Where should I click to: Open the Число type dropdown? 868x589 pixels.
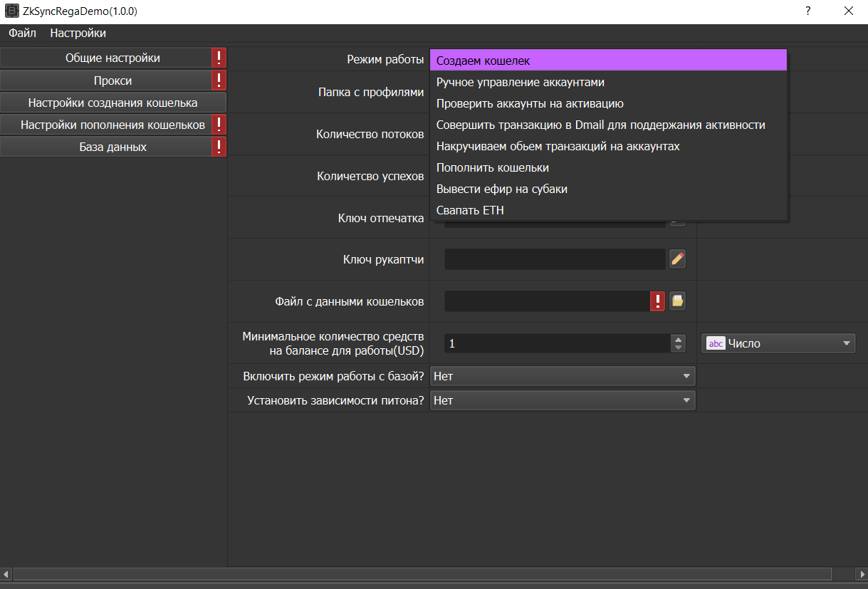[778, 343]
